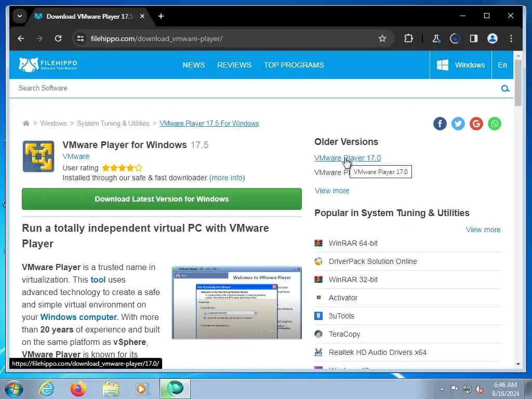Open System Tuning & Utilities breadcrumb
The height and width of the screenshot is (399, 532).
click(x=113, y=124)
